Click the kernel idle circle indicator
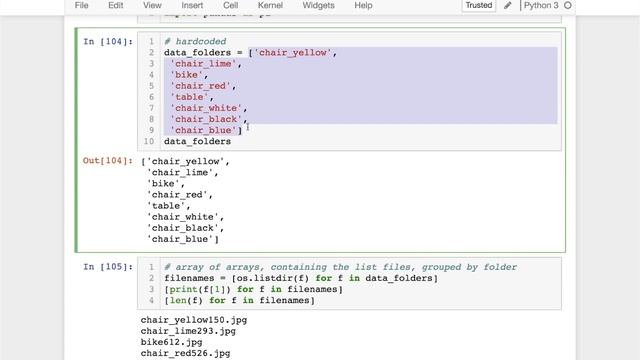This screenshot has width=640, height=360. (568, 5)
